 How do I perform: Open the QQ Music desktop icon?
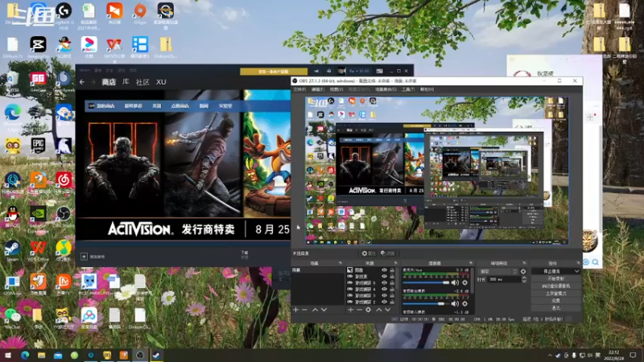[x=64, y=249]
